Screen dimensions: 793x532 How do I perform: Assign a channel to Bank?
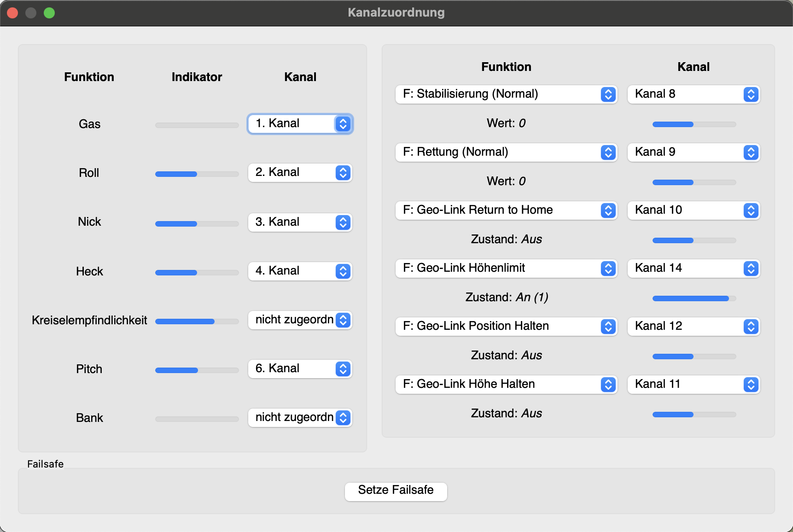tap(300, 418)
